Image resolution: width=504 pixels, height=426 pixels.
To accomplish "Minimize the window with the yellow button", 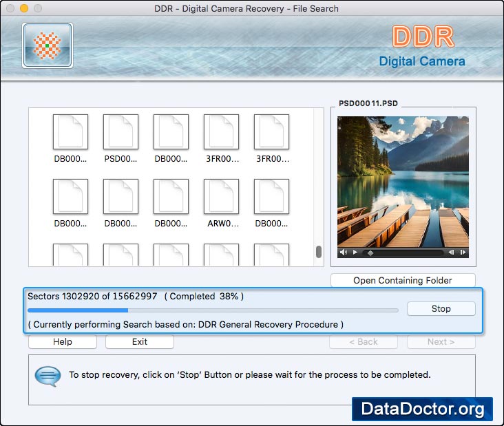I will tap(24, 8).
